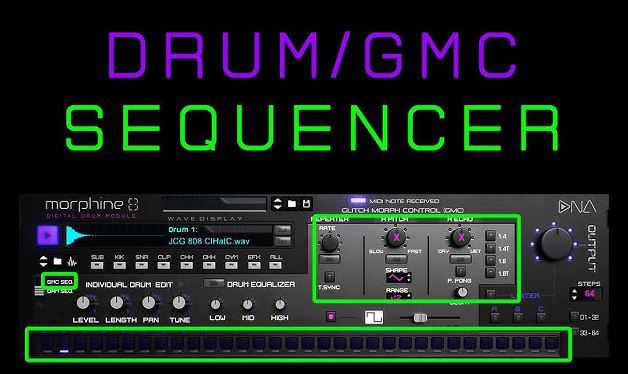Toggle the ALL drum category button

click(x=275, y=265)
